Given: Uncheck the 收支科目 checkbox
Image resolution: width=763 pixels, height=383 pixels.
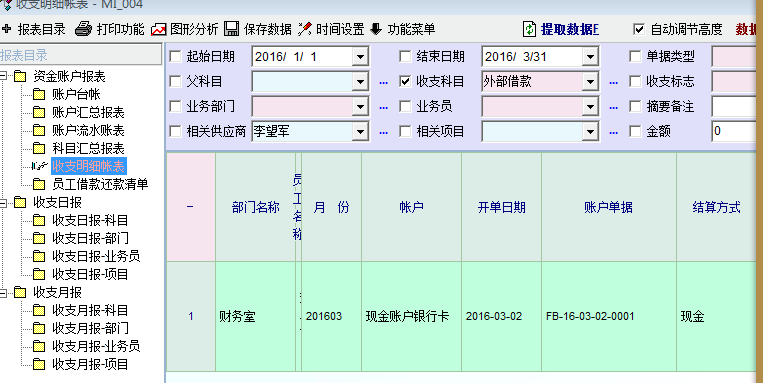Looking at the screenshot, I should (405, 82).
